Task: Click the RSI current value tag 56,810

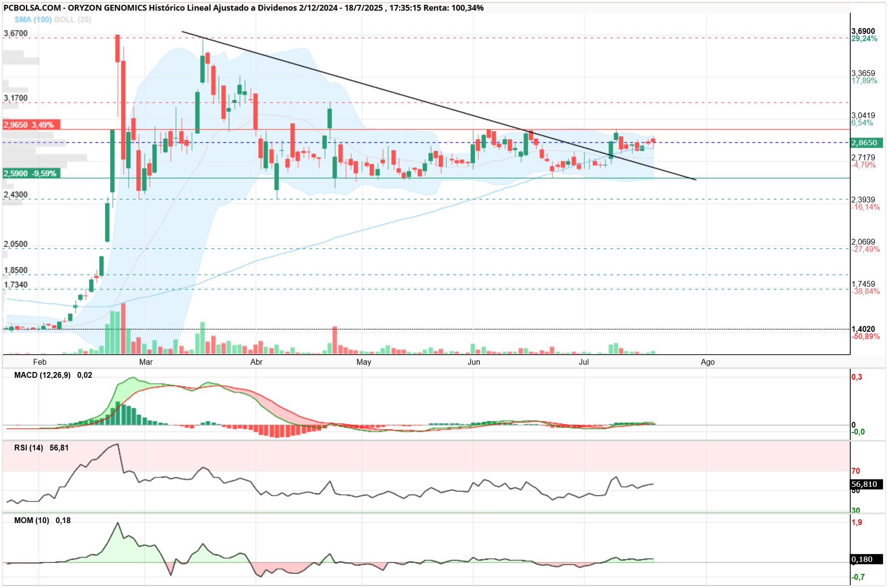Action: click(866, 484)
